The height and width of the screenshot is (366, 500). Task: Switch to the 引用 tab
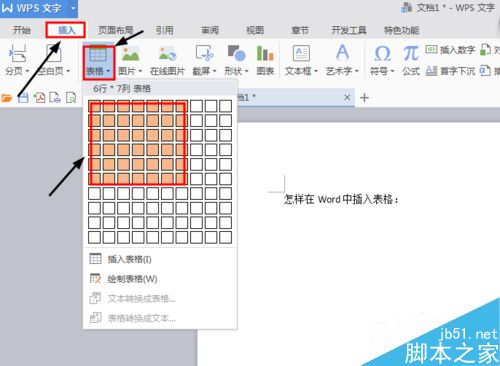point(164,30)
